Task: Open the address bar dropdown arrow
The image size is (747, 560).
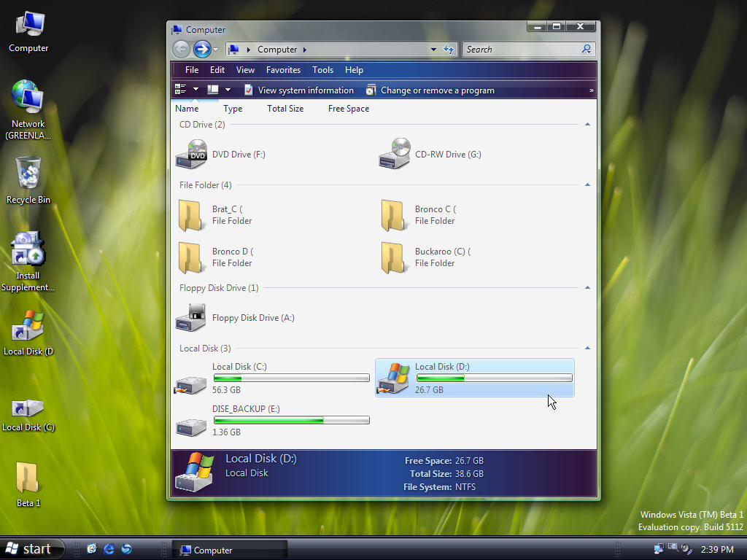Action: tap(433, 49)
